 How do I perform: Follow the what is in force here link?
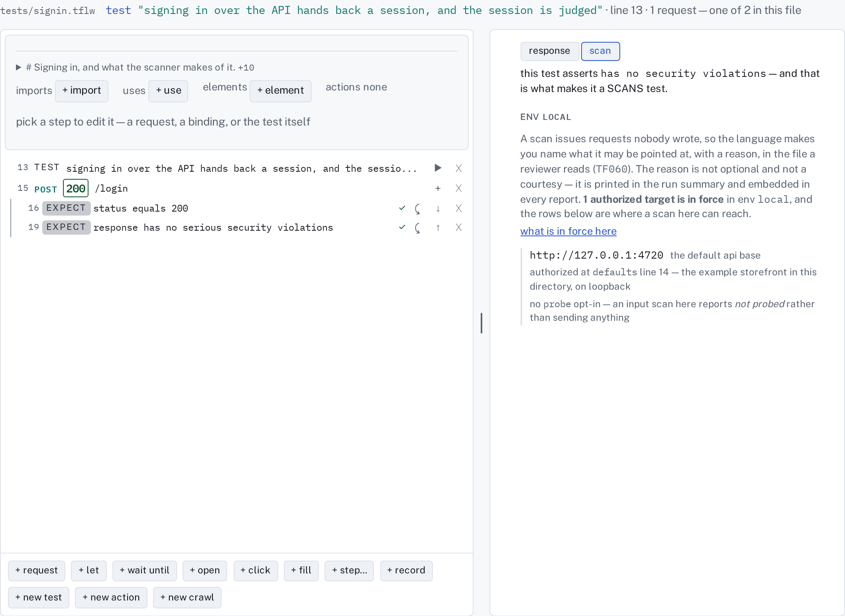(x=568, y=231)
